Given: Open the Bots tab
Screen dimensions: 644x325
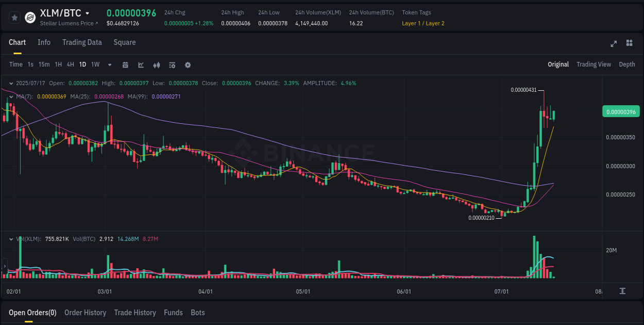Looking at the screenshot, I should click(x=197, y=313).
